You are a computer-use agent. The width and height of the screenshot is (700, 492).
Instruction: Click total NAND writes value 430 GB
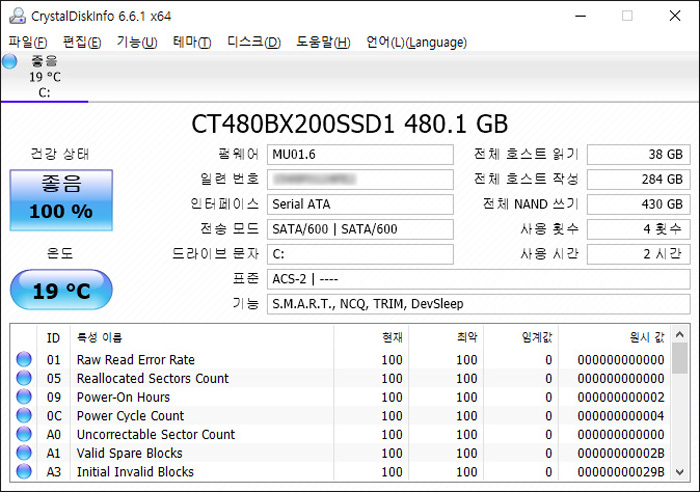coord(638,204)
